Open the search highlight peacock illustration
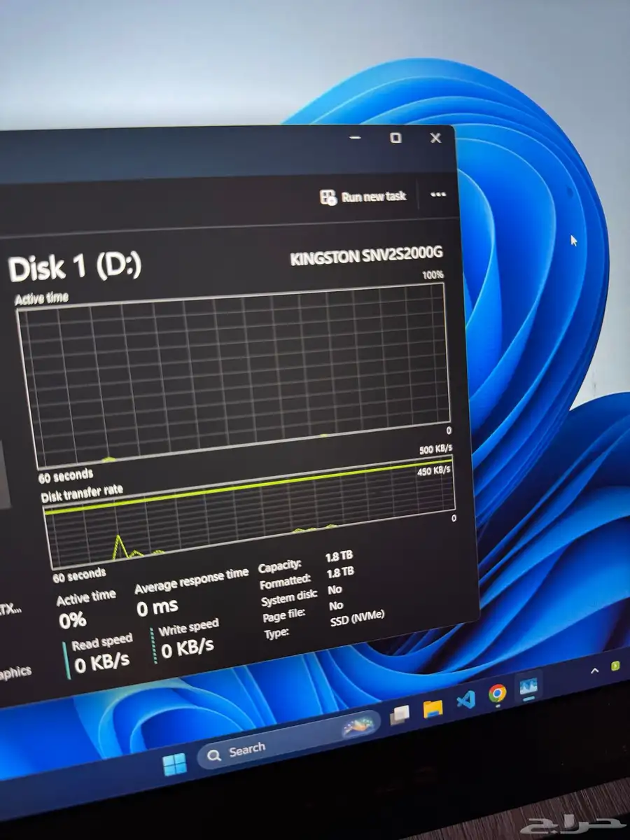Screen dimensions: 630x840 click(359, 727)
